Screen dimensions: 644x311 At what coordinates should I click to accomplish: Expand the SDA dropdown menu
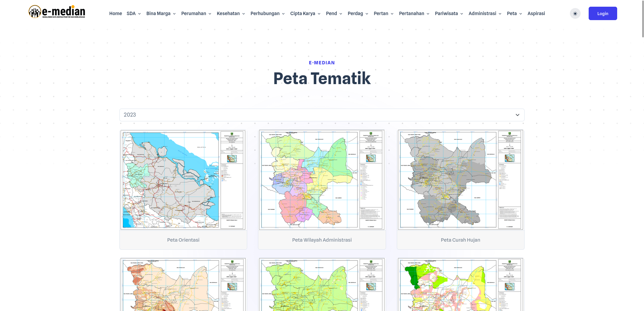pyautogui.click(x=133, y=13)
